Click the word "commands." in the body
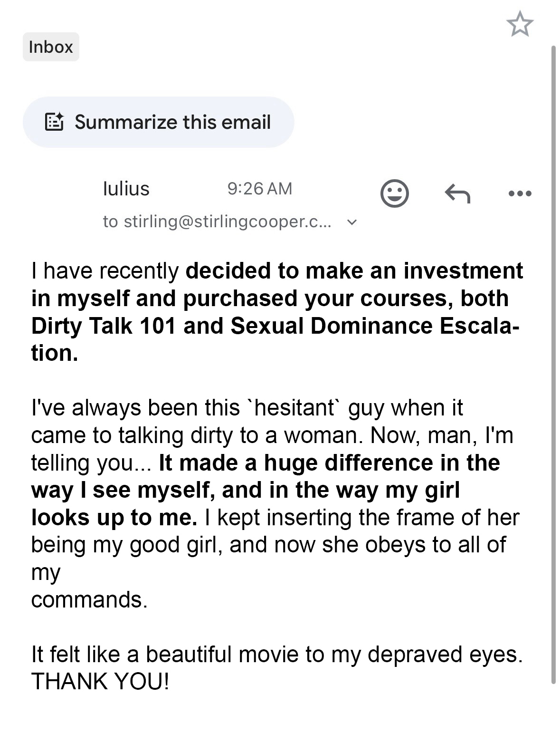 (x=89, y=600)
